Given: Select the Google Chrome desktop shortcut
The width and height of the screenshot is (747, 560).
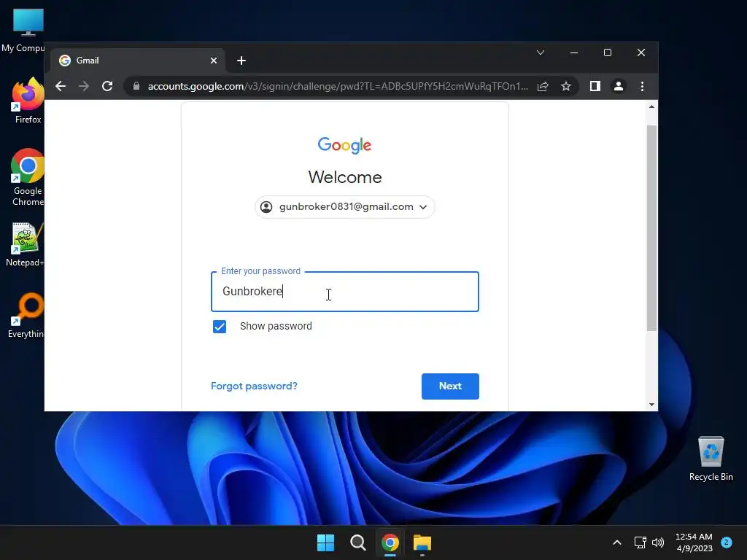Looking at the screenshot, I should [28, 177].
